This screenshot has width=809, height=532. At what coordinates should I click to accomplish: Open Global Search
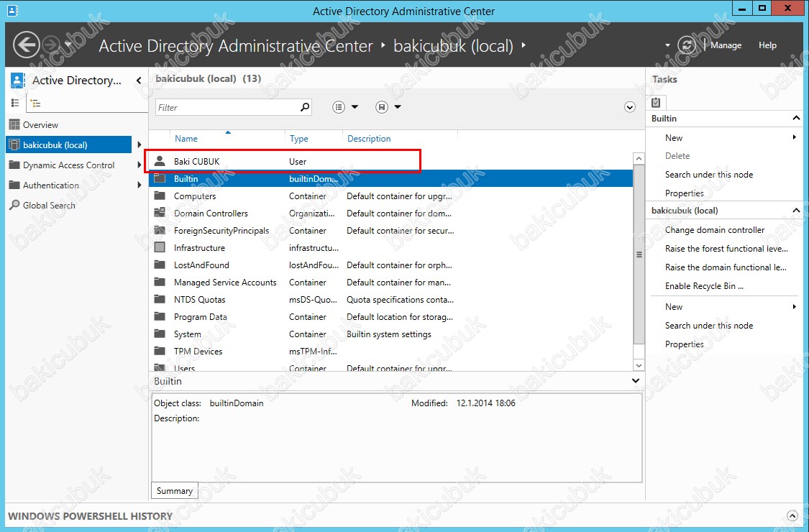point(49,206)
